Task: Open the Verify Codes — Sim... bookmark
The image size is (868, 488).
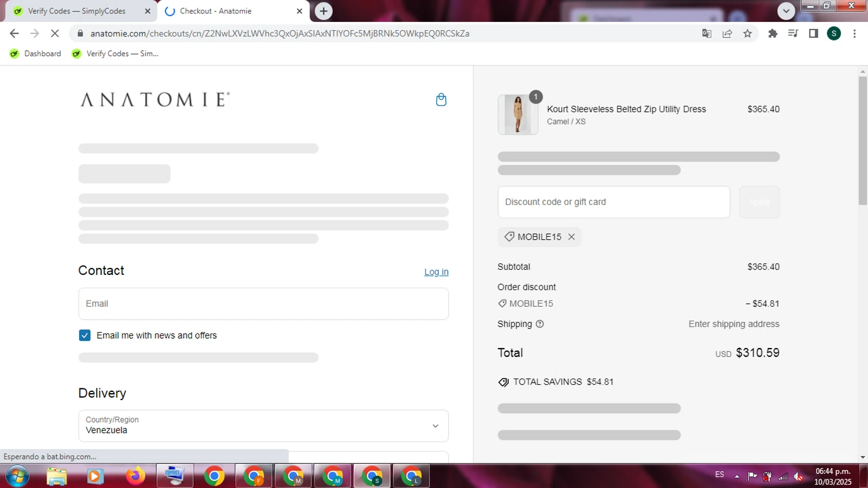Action: click(x=115, y=54)
